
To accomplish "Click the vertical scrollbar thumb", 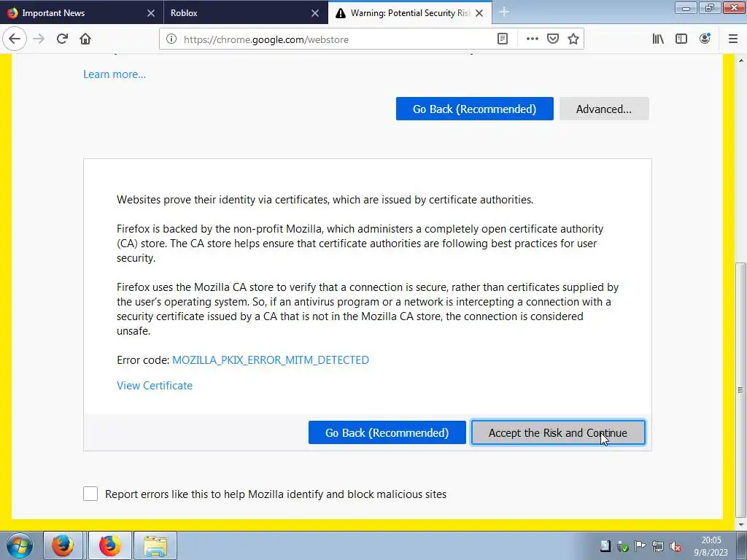I will (x=740, y=389).
